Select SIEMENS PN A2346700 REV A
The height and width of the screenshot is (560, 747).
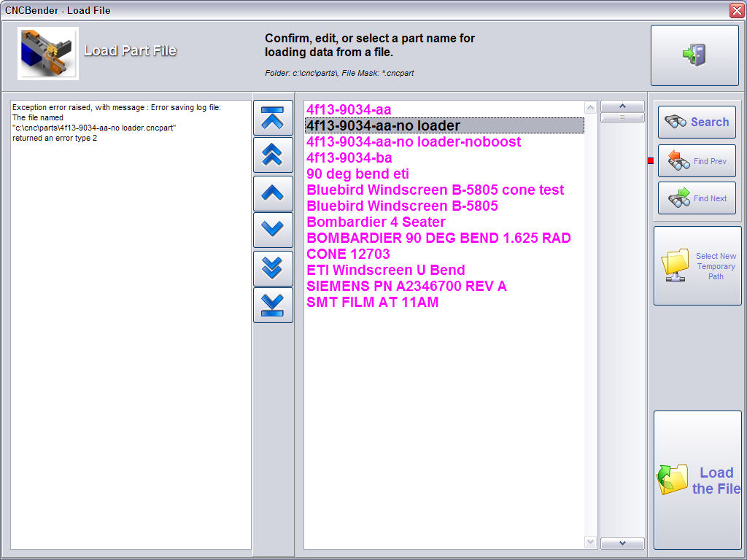406,286
